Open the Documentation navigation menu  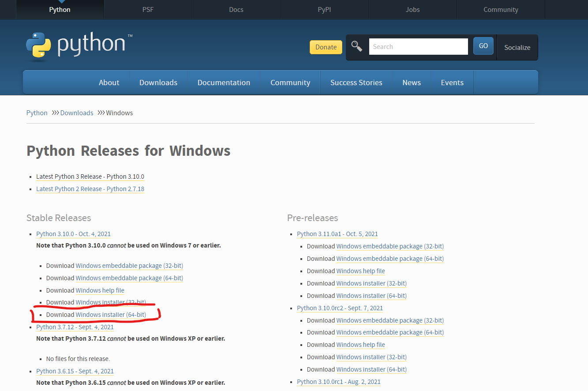[224, 83]
